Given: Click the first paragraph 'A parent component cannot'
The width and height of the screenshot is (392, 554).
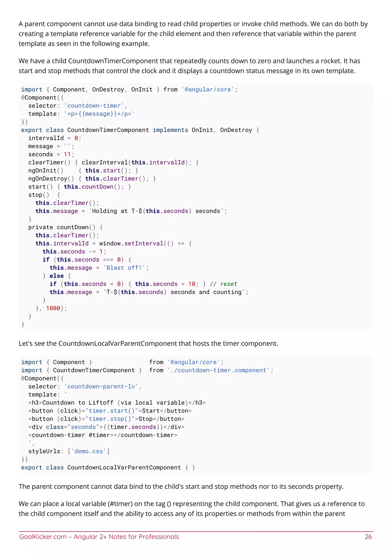Looking at the screenshot, I should (193, 33).
